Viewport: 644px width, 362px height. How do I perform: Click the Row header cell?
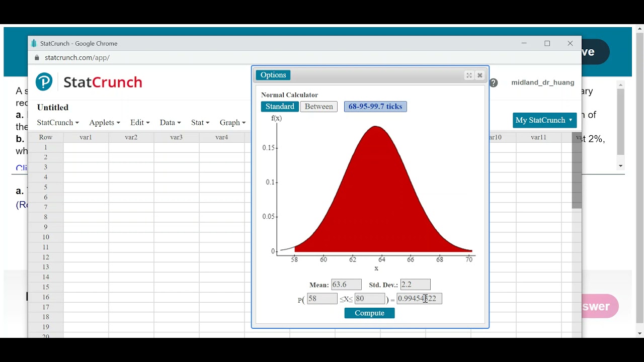46,137
